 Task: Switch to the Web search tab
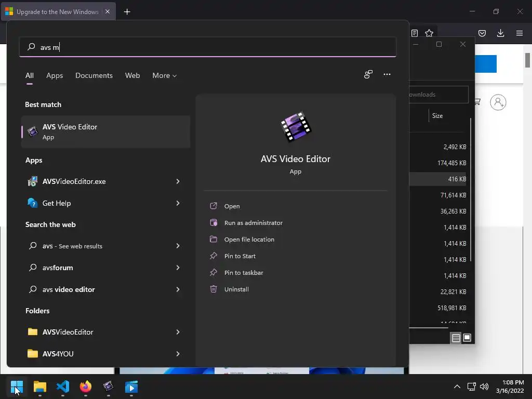coord(132,75)
